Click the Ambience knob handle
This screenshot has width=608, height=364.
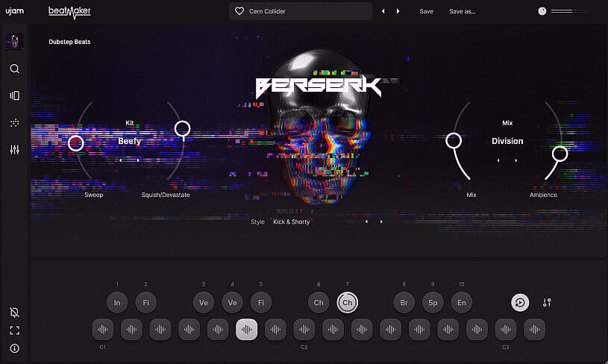coord(560,154)
